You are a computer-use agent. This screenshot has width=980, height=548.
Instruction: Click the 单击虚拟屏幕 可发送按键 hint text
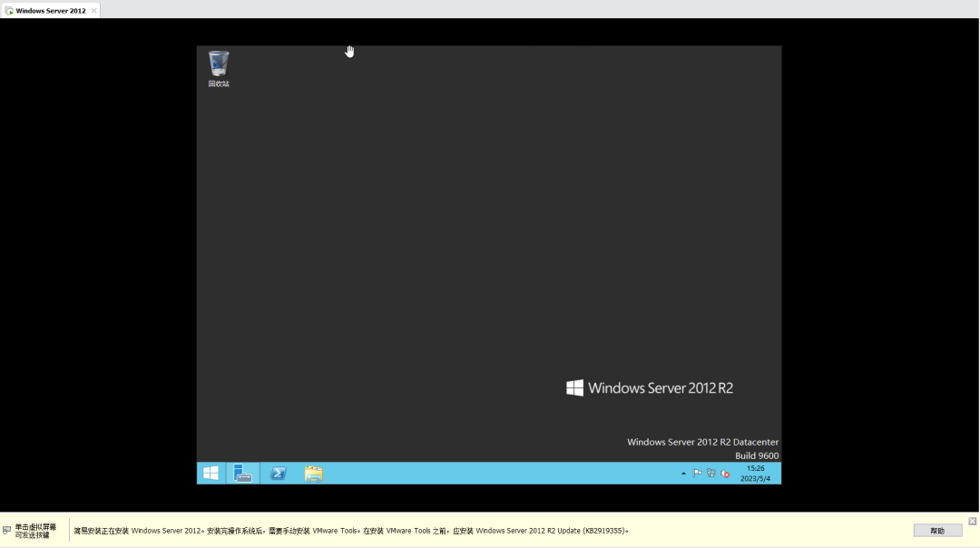[x=35, y=531]
